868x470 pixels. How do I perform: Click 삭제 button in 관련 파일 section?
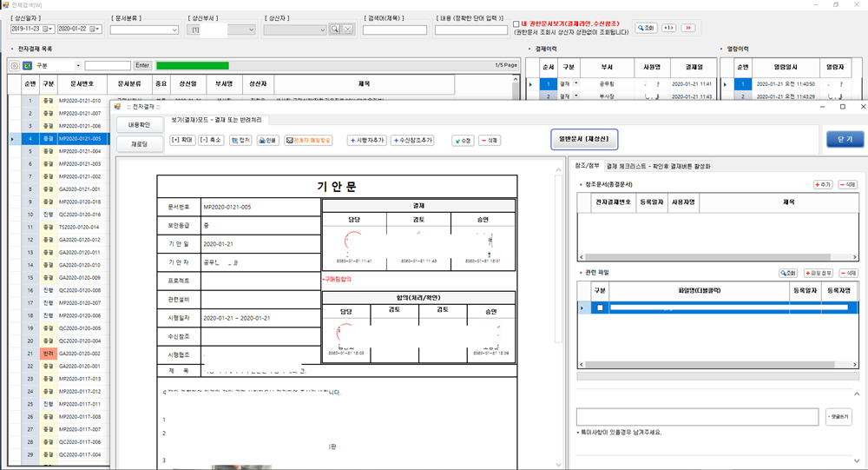point(848,274)
